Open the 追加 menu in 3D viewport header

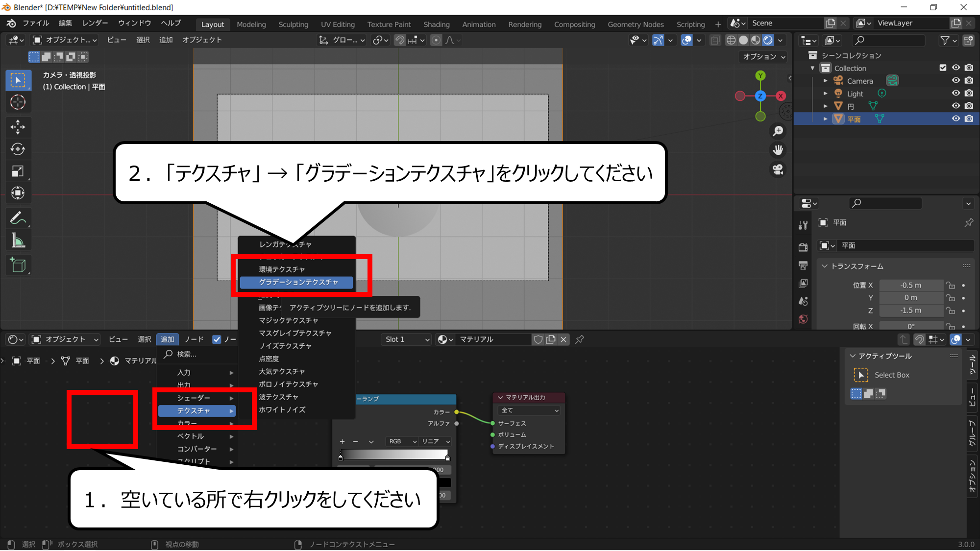[x=166, y=40]
